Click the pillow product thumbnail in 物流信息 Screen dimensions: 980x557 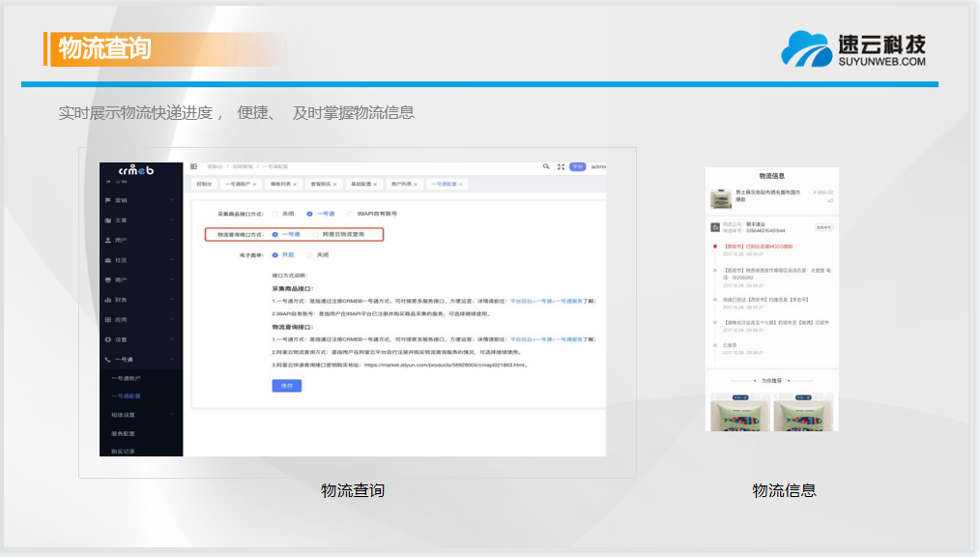click(721, 198)
